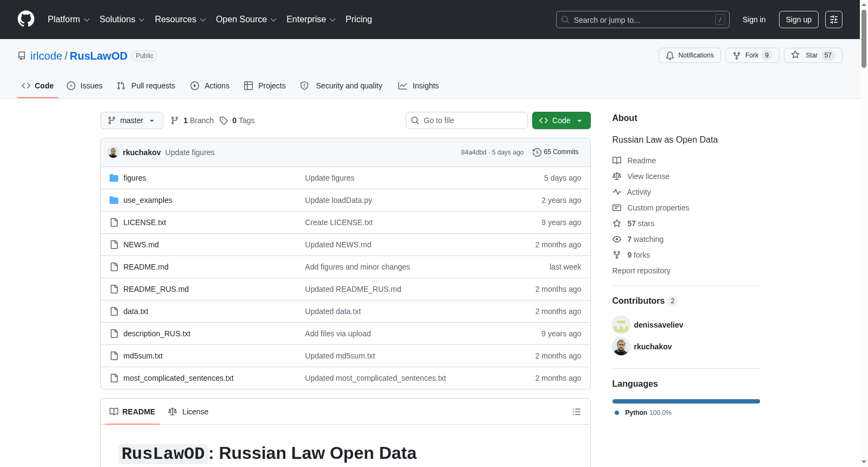Click the branch icon next to 1 Branch
Screen dimensions: 868x467
[x=175, y=120]
